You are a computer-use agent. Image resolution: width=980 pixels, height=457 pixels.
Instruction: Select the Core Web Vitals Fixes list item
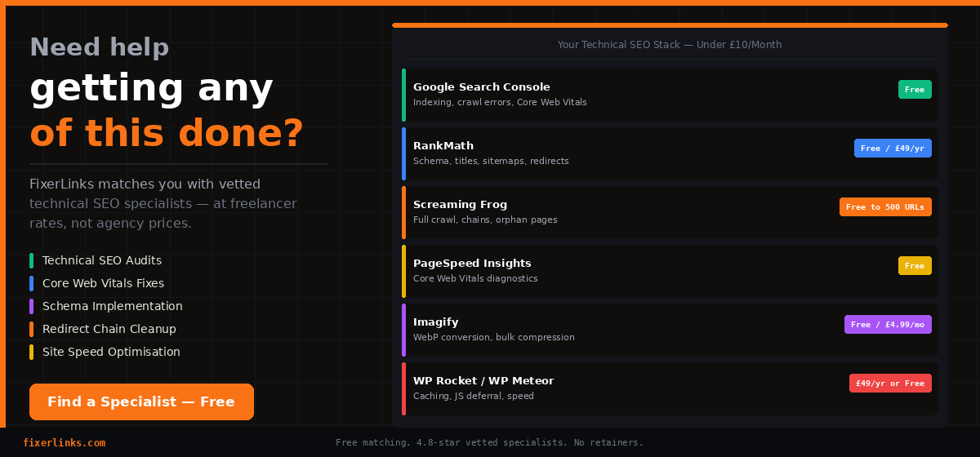point(96,283)
